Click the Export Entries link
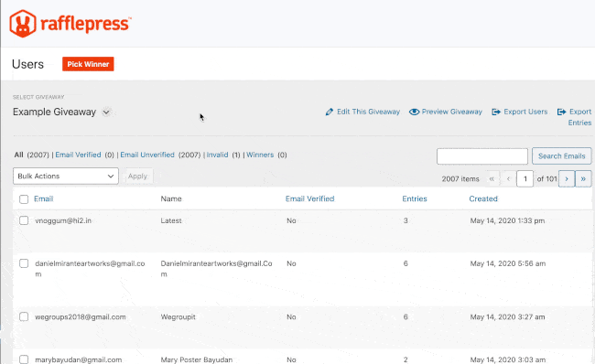This screenshot has height=364, width=595. click(x=579, y=117)
